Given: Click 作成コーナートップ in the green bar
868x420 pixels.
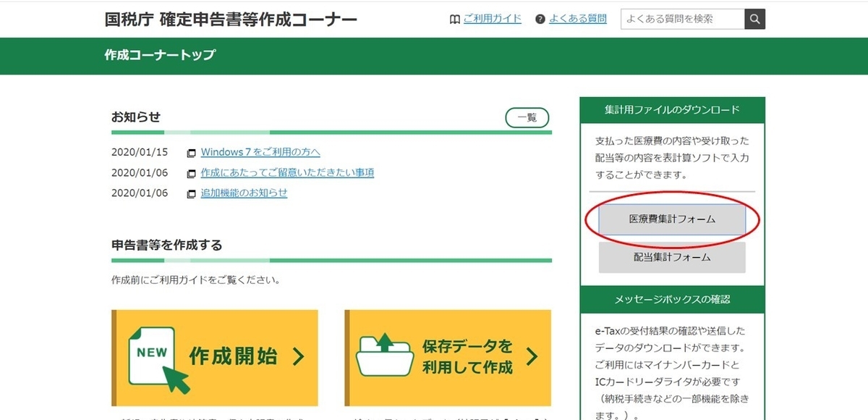Looking at the screenshot, I should click(160, 55).
